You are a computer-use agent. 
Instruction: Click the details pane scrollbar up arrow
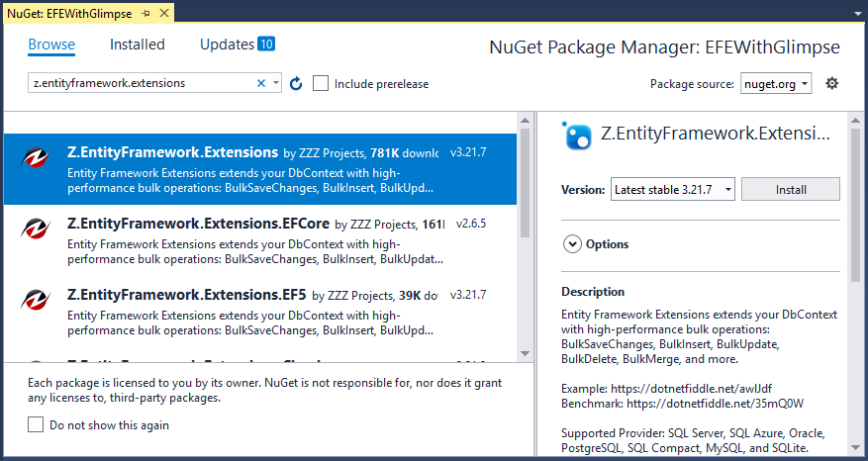click(855, 120)
